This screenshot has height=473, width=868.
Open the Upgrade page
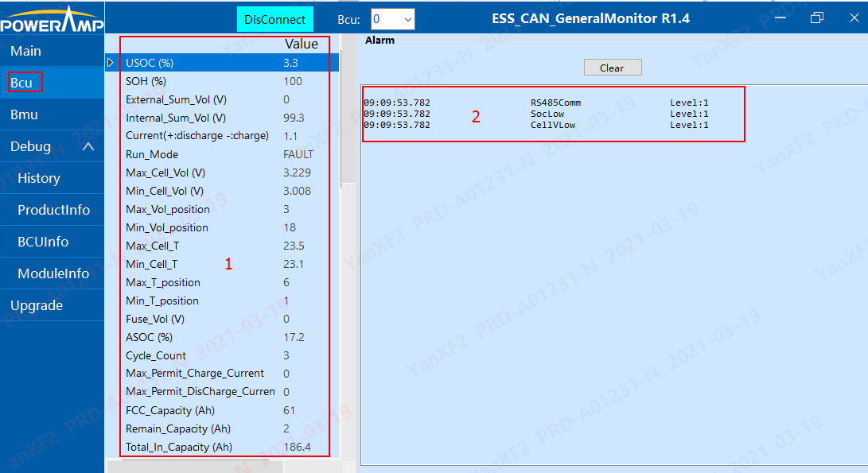point(52,305)
